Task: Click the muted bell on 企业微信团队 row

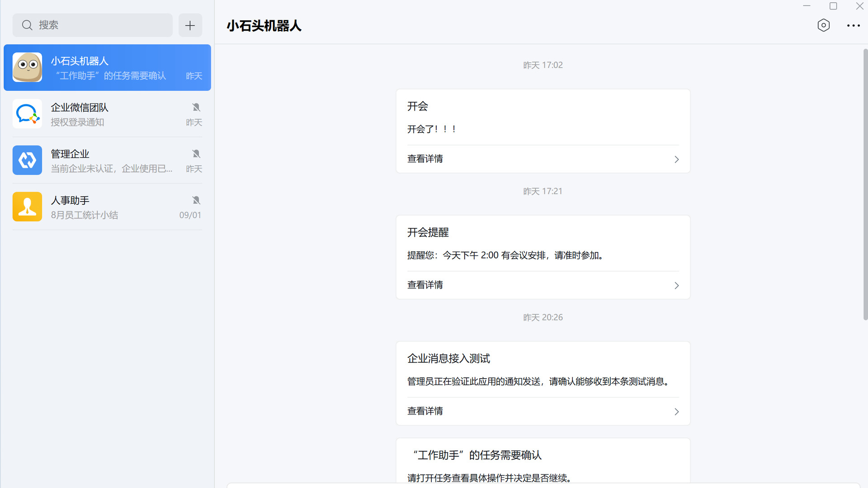Action: pyautogui.click(x=196, y=108)
